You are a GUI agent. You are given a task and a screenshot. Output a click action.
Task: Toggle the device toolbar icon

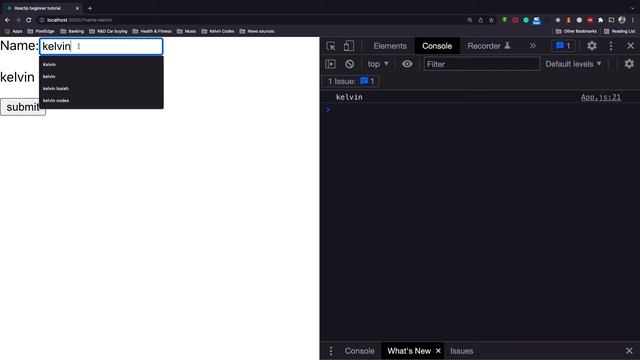tap(349, 46)
